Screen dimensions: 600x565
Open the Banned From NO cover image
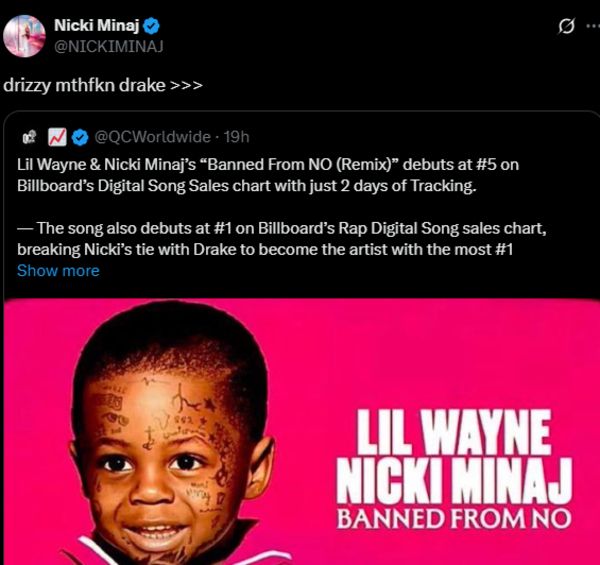302,432
